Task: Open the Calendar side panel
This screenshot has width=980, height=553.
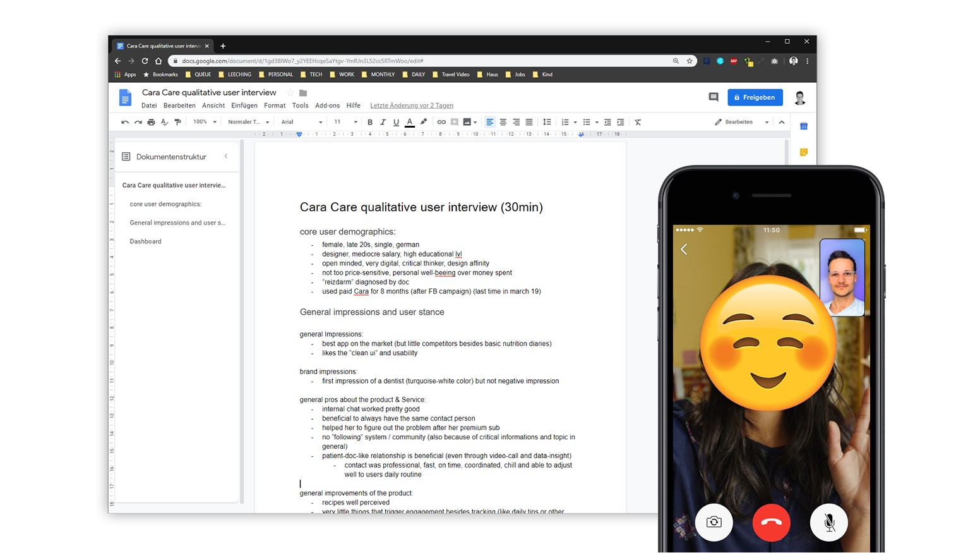Action: point(804,126)
